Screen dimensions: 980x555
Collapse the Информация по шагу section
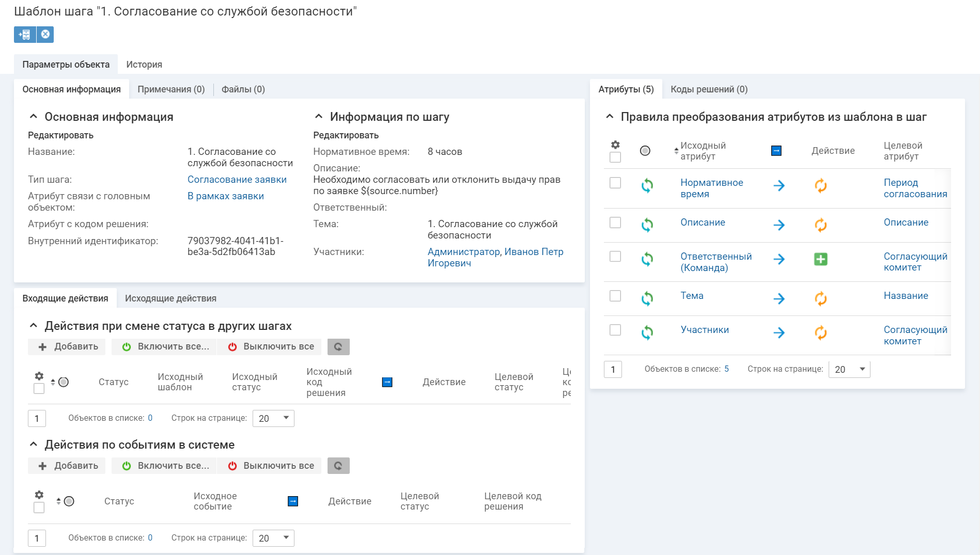tap(319, 117)
